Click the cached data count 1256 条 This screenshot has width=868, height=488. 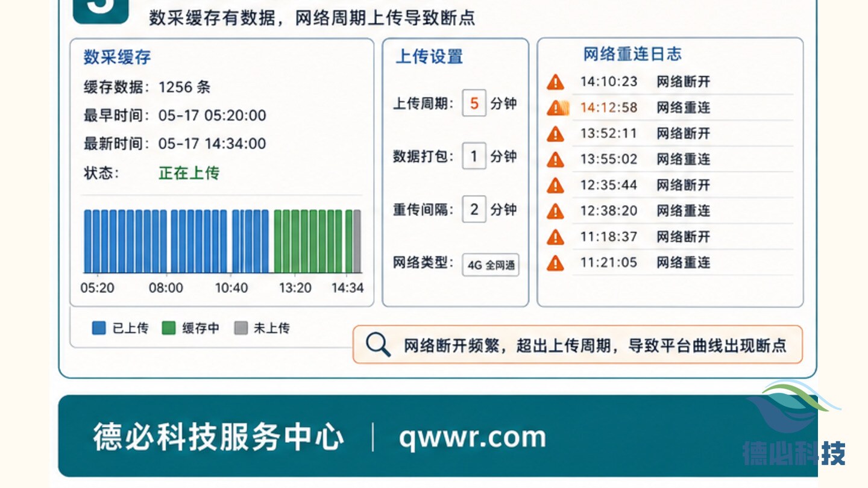(x=184, y=87)
